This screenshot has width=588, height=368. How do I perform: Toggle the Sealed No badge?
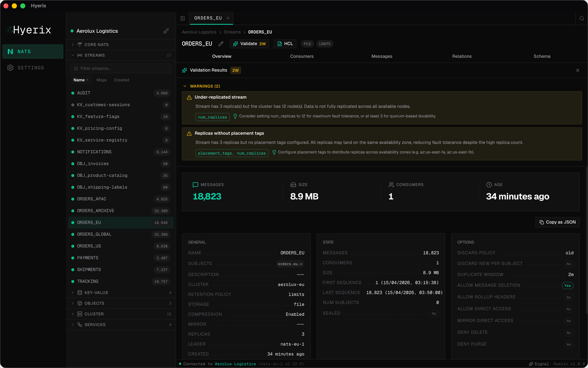(434, 314)
